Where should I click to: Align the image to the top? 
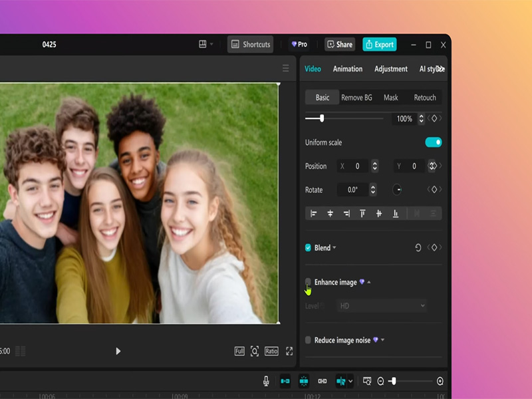pos(362,213)
